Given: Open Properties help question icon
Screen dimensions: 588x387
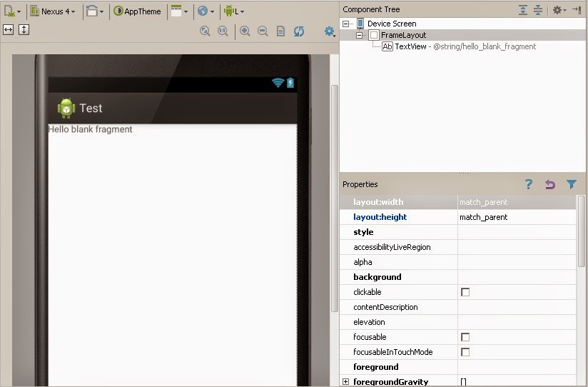Looking at the screenshot, I should 528,184.
